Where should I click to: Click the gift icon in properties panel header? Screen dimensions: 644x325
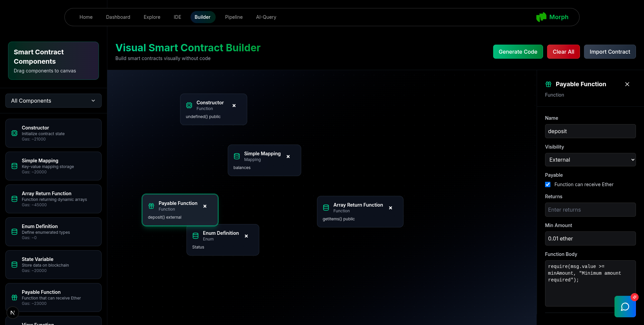coord(548,84)
